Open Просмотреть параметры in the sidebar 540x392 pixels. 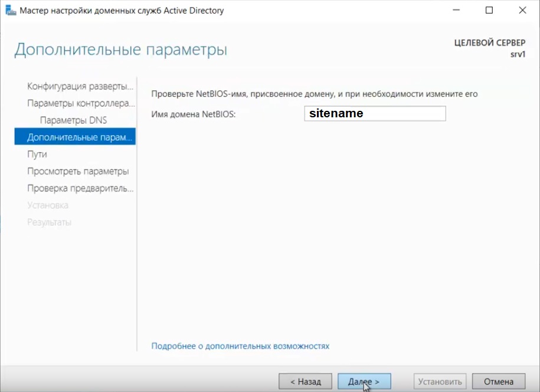coord(78,172)
